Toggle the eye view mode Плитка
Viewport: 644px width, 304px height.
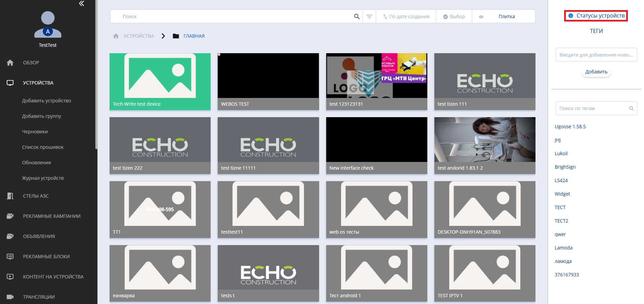pos(481,16)
